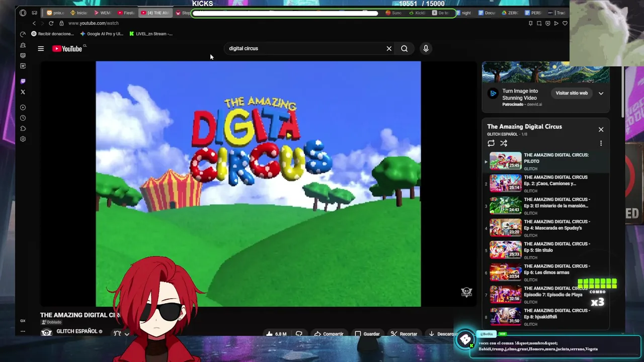Image resolution: width=644 pixels, height=362 pixels.
Task: Expand the notification bell dropdown chevron
Action: click(x=127, y=334)
